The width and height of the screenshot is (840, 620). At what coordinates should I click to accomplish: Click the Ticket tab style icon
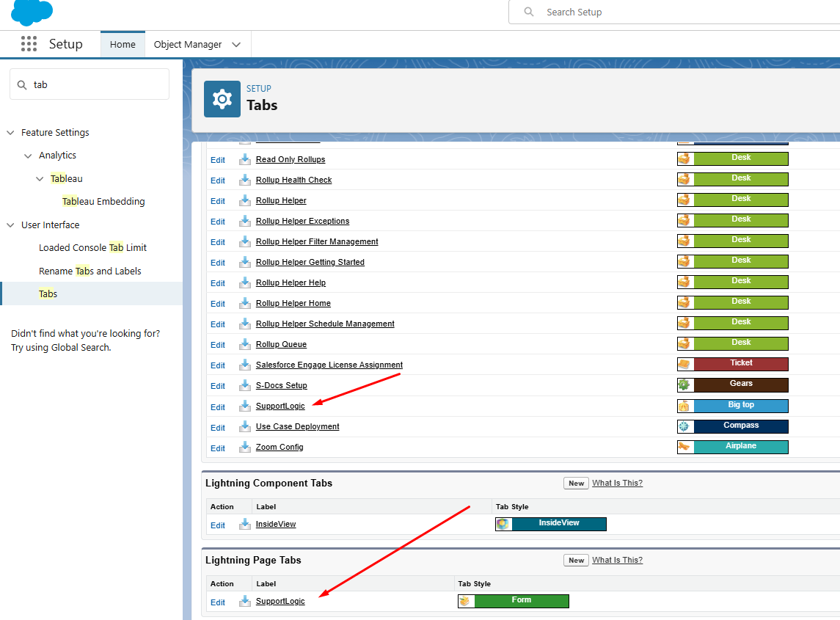[684, 364]
